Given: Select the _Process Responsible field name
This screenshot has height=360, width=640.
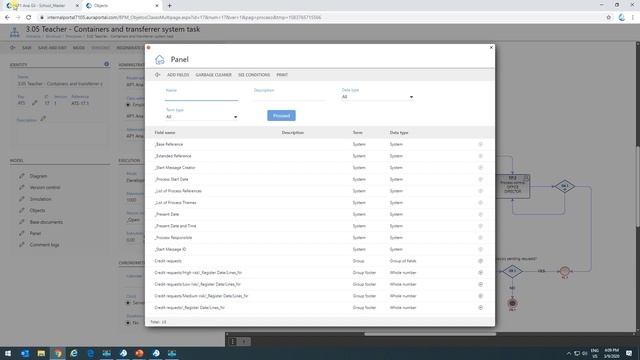Looking at the screenshot, I should point(173,238).
